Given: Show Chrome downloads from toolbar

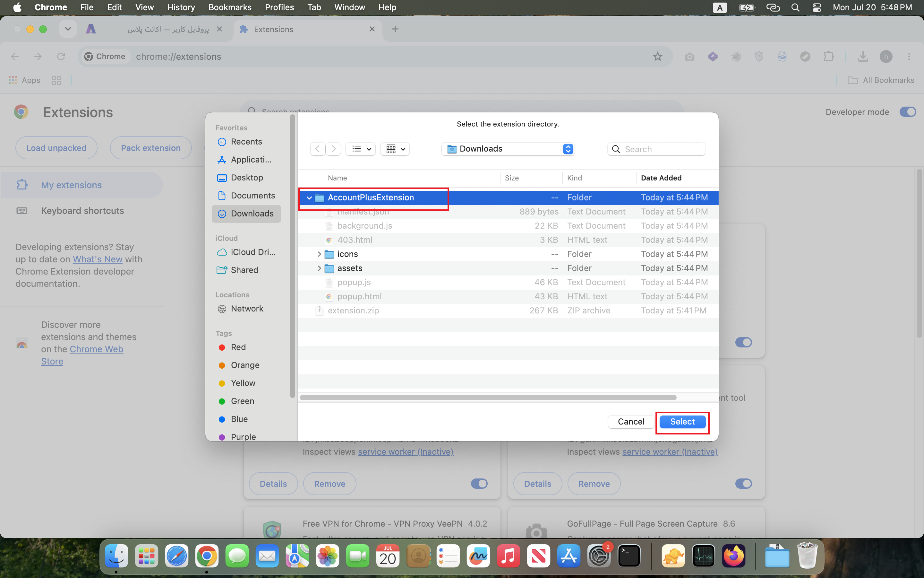Looking at the screenshot, I should pos(863,57).
